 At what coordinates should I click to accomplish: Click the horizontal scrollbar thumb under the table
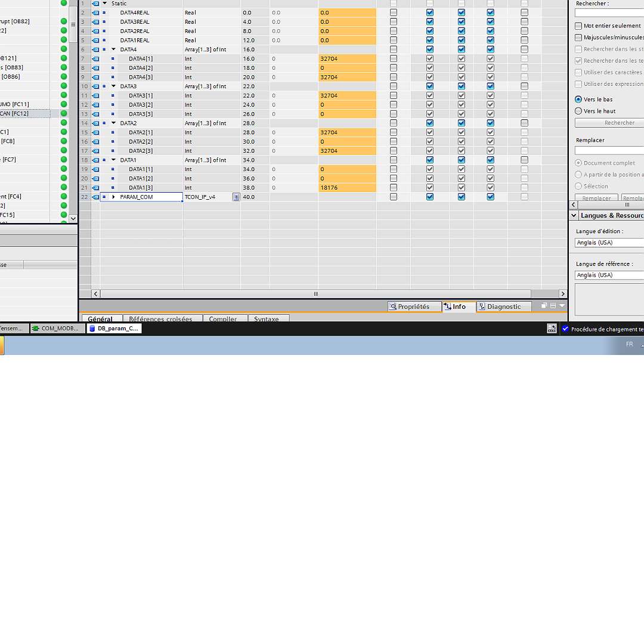pyautogui.click(x=316, y=294)
